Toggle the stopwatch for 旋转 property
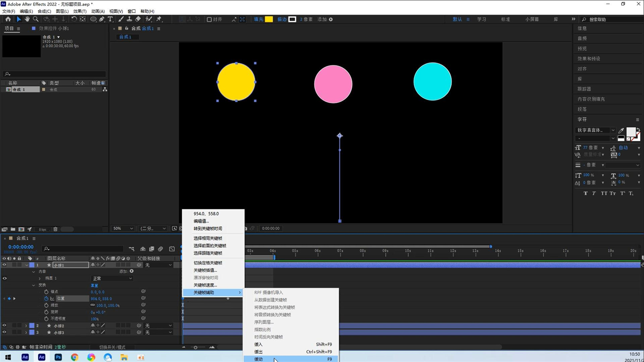The height and width of the screenshot is (362, 644). point(46,312)
